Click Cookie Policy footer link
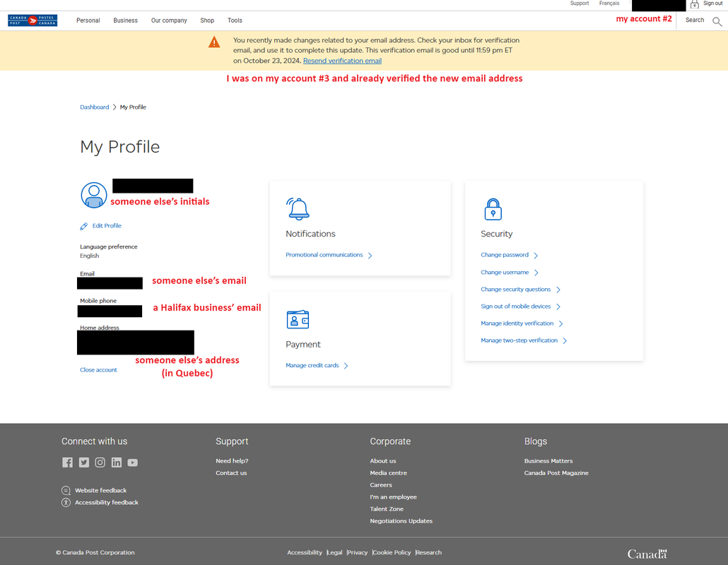Image resolution: width=728 pixels, height=565 pixels. [x=392, y=552]
